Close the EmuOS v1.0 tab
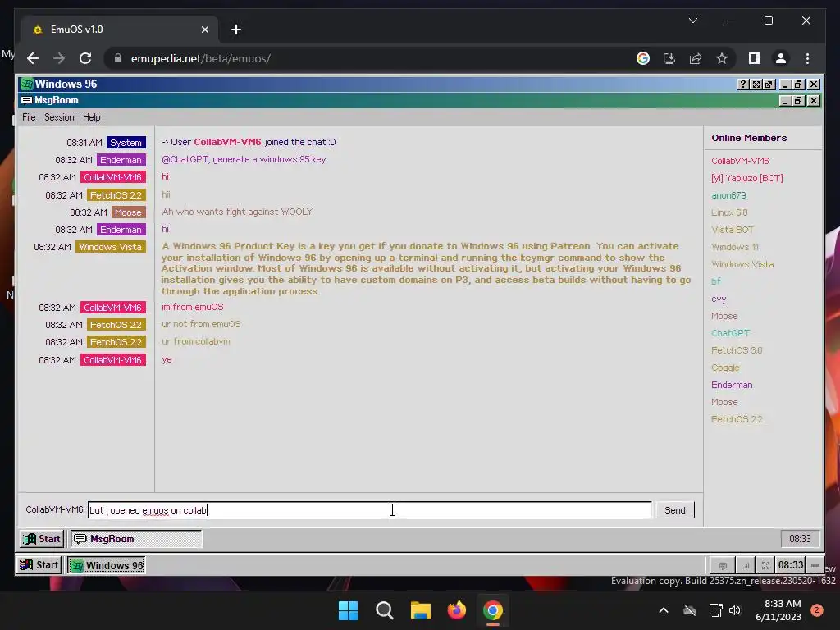 204,30
